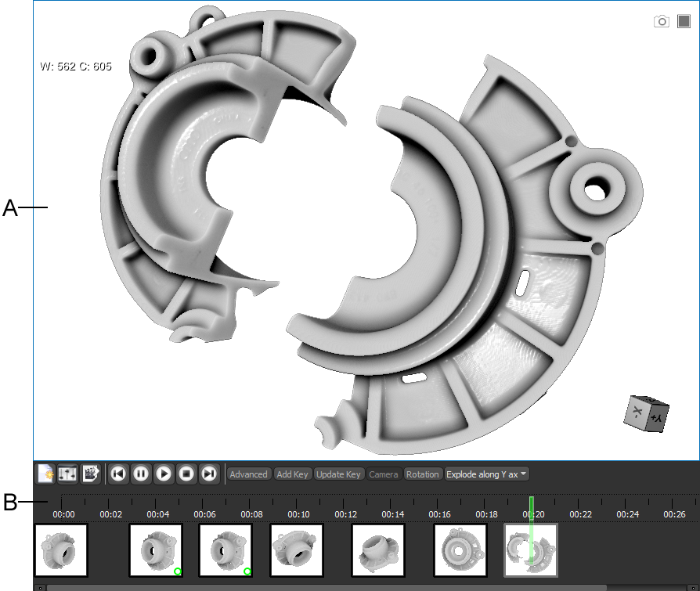Play the animation
This screenshot has height=591, width=700.
(x=164, y=474)
